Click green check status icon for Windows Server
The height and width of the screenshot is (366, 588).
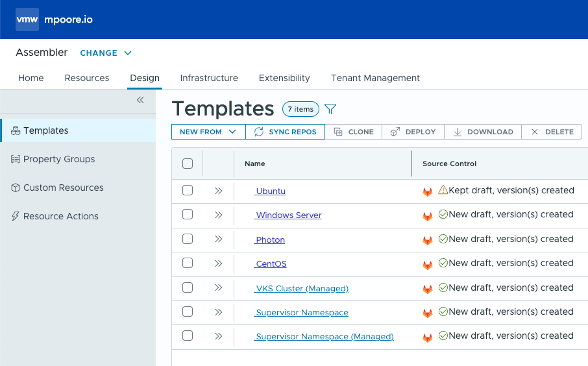pyautogui.click(x=443, y=214)
